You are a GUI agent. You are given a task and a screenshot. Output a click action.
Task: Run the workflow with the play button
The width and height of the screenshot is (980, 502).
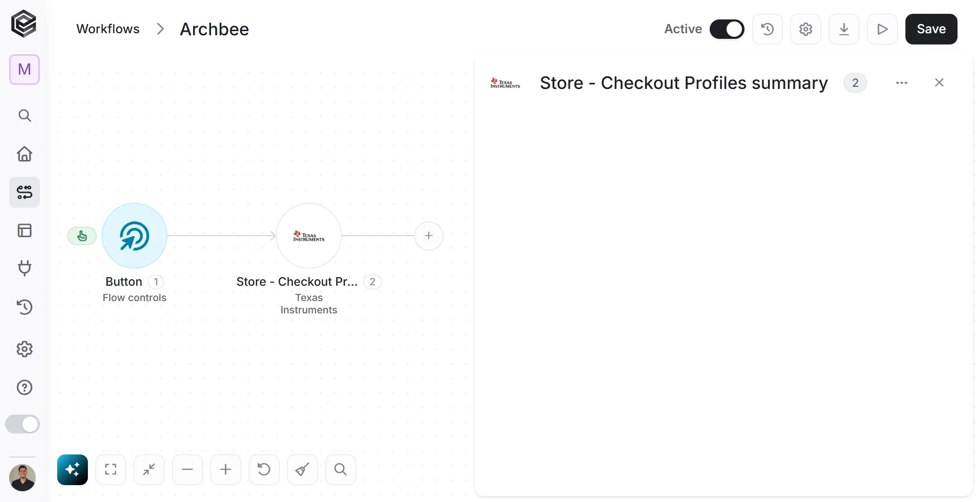(882, 29)
